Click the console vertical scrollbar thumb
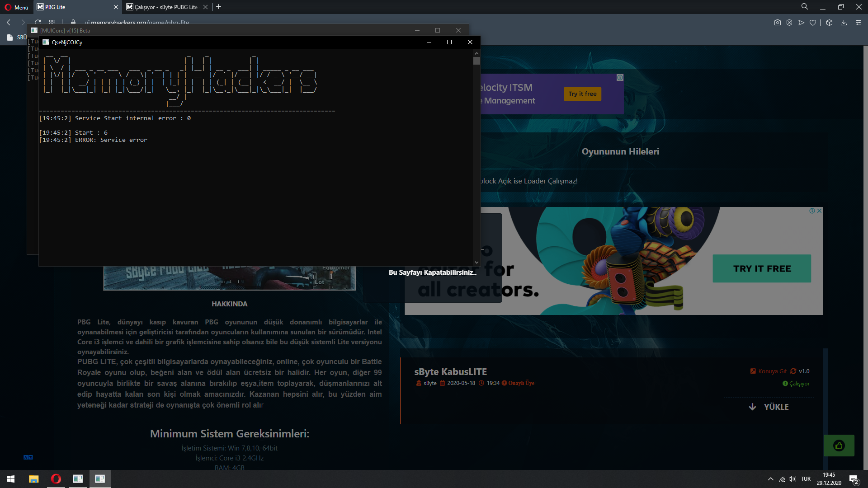This screenshot has width=868, height=488. coord(476,61)
